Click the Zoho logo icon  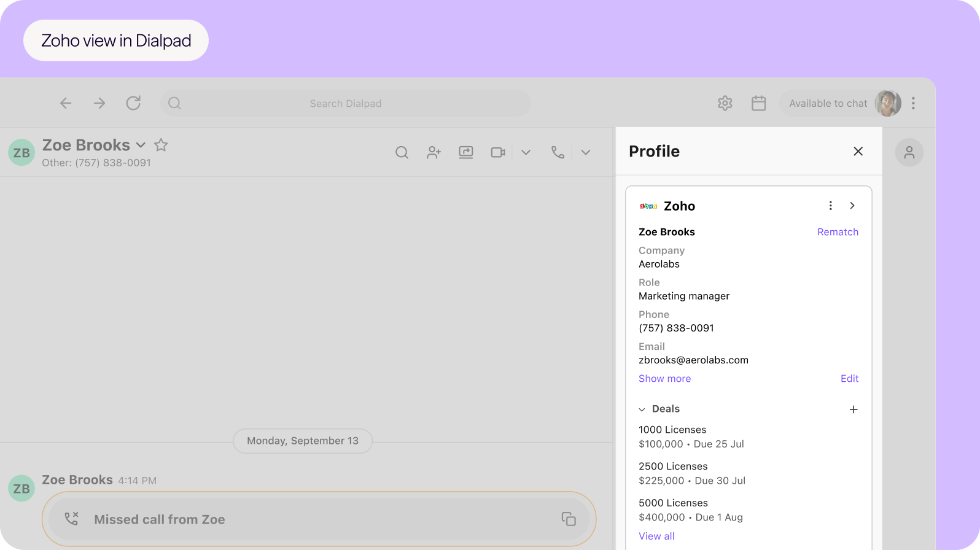pyautogui.click(x=648, y=206)
